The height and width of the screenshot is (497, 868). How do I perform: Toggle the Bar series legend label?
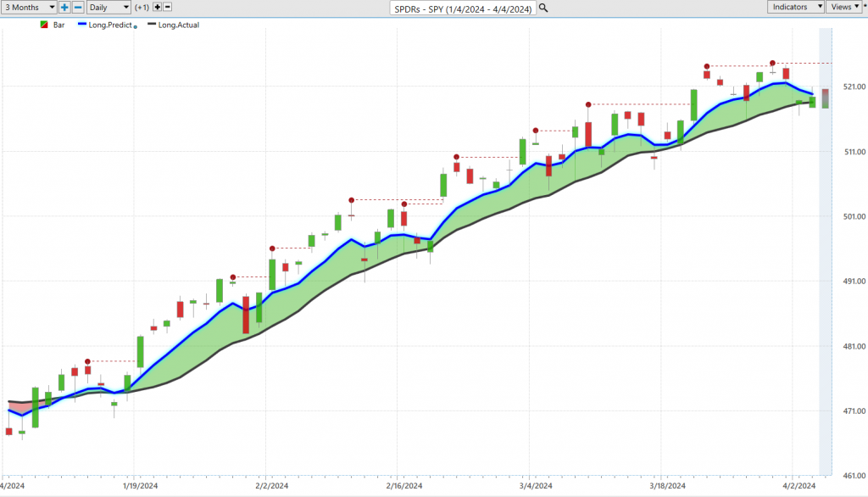click(x=59, y=25)
